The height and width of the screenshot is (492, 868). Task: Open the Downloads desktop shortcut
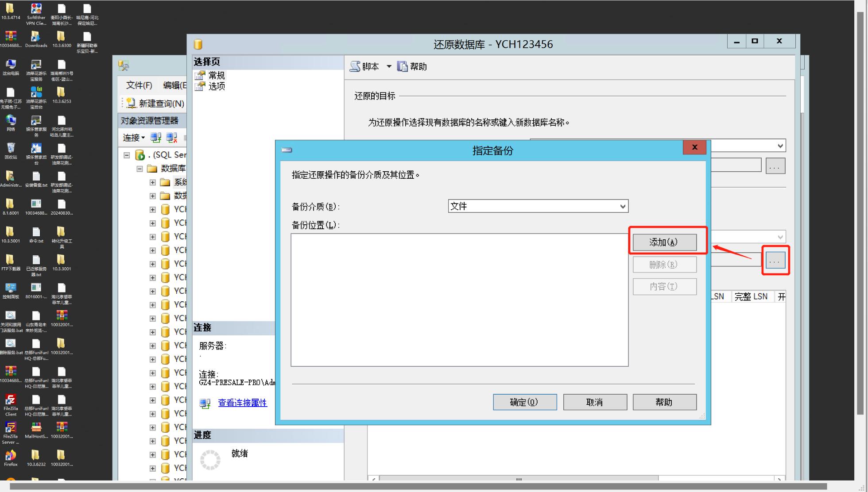tap(36, 39)
